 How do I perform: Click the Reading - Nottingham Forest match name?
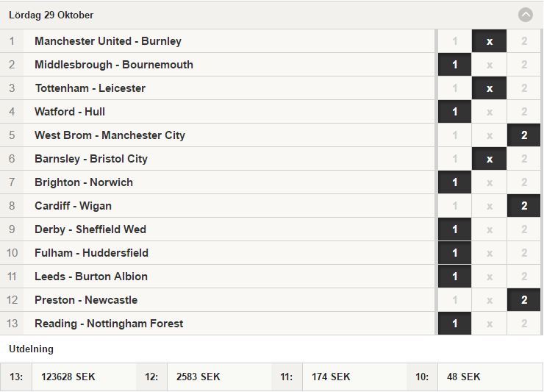[x=109, y=324]
